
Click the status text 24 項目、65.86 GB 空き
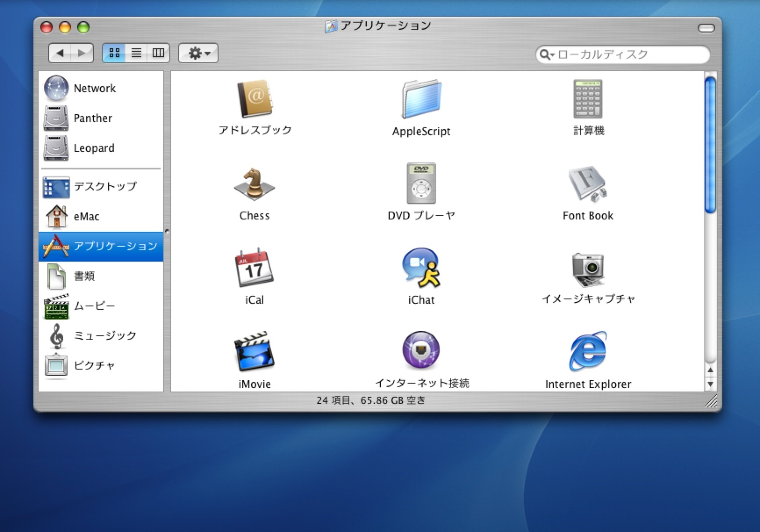click(x=371, y=400)
